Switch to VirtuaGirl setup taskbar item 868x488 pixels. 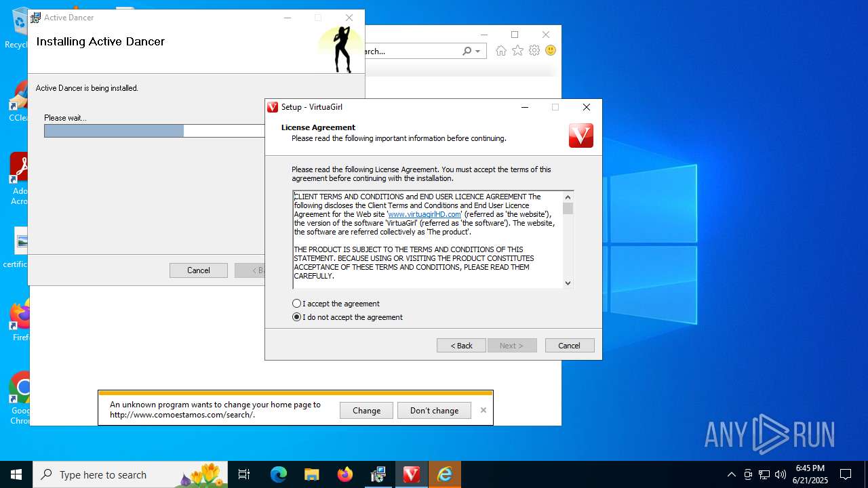(x=412, y=474)
